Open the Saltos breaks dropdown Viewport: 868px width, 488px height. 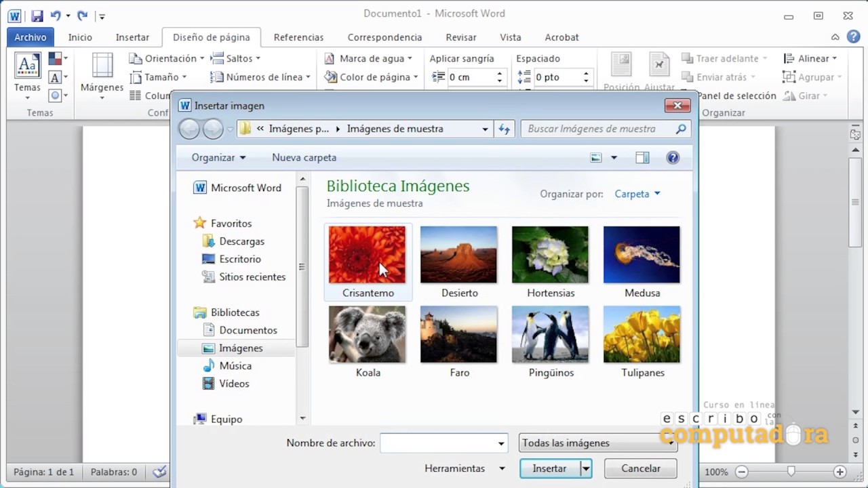(235, 59)
